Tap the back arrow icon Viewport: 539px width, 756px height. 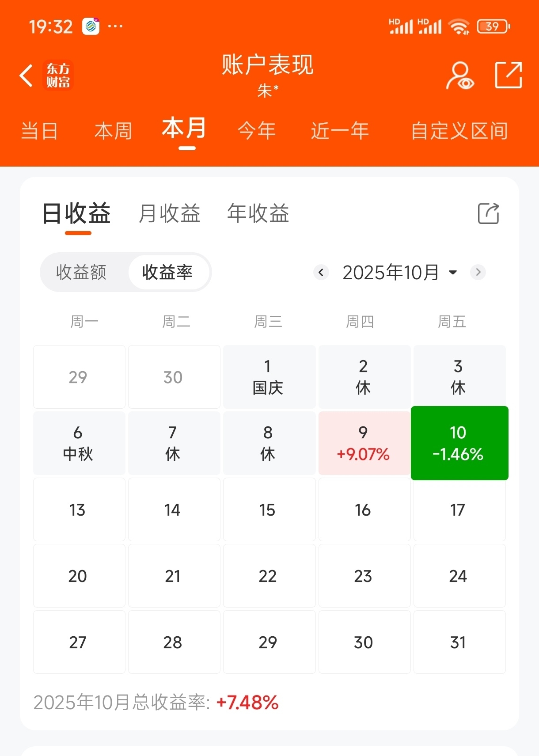[26, 76]
